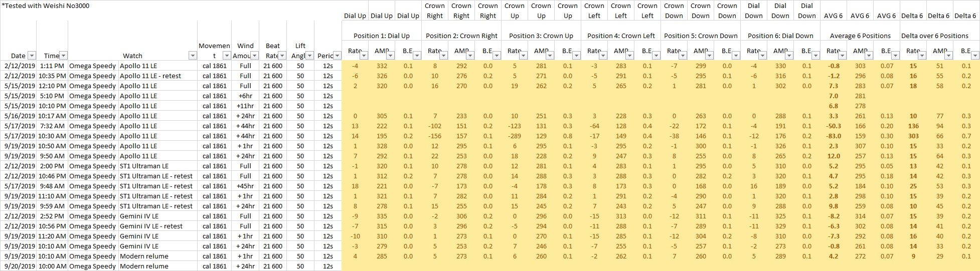This screenshot has width=980, height=271.
Task: Open B.E filter under Position 3: Crown Up
Action: click(576, 56)
